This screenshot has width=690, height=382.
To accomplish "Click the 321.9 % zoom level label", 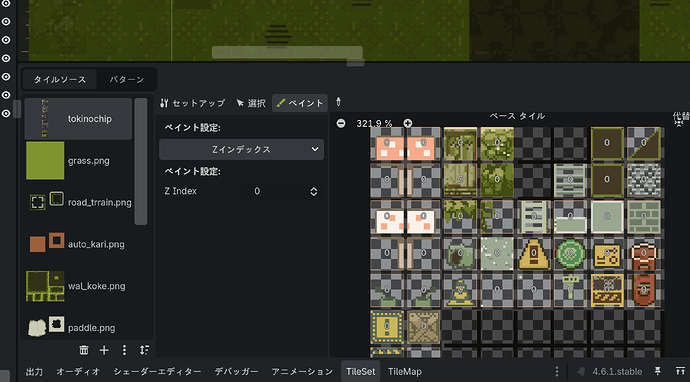I will (374, 124).
